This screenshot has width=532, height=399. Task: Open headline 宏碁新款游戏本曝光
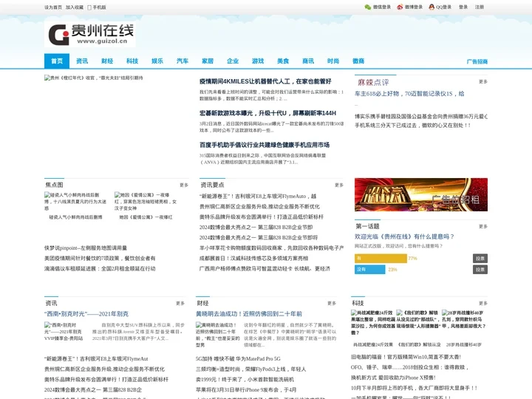(x=267, y=113)
